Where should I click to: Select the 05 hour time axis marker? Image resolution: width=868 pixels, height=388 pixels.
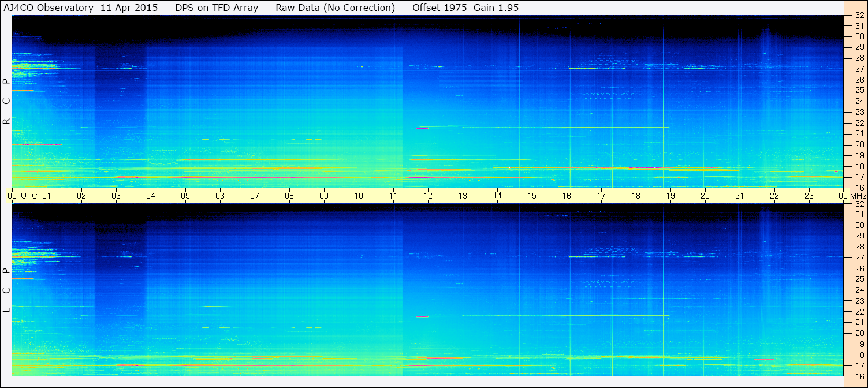pos(185,196)
